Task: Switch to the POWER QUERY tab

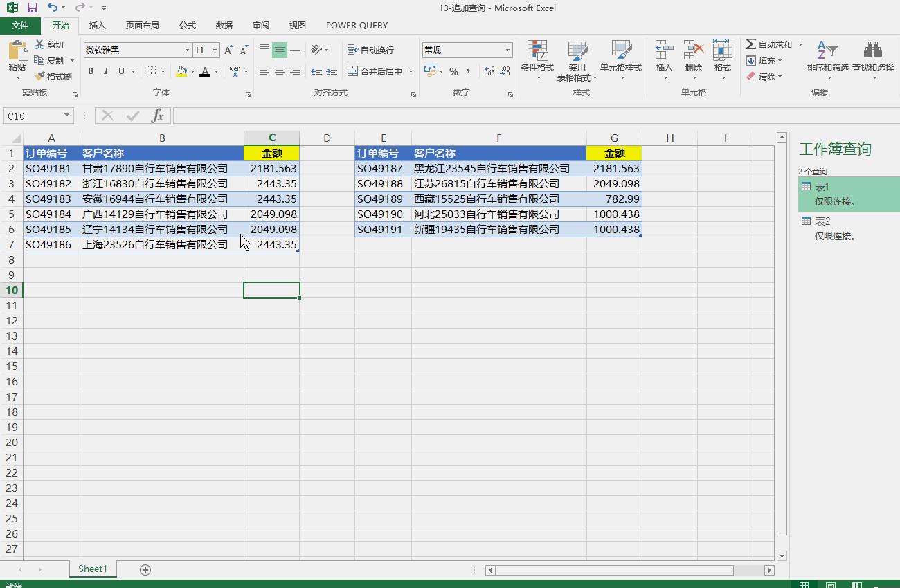Action: click(357, 26)
